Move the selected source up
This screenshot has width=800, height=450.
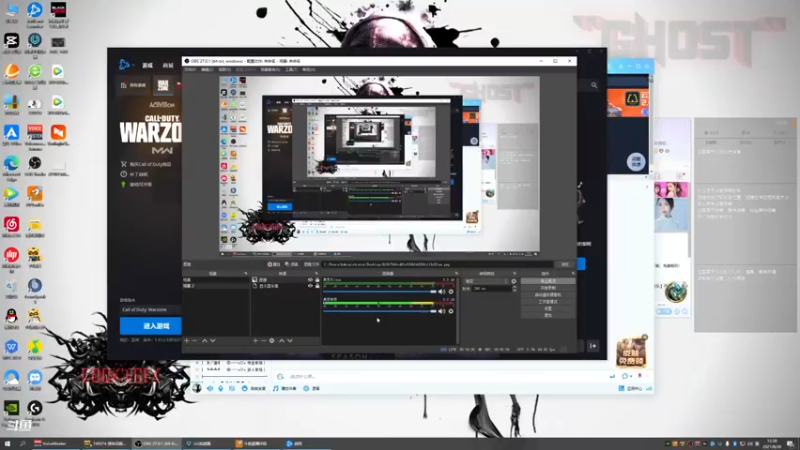pos(282,340)
